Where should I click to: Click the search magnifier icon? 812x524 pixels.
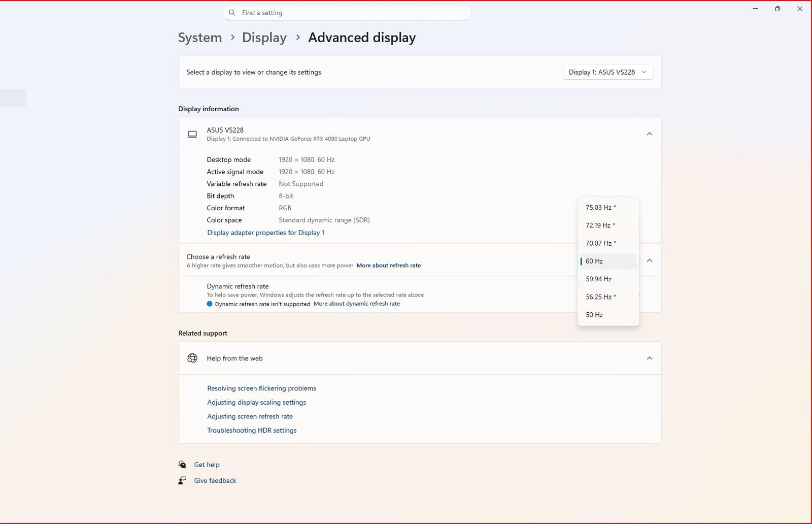point(232,13)
